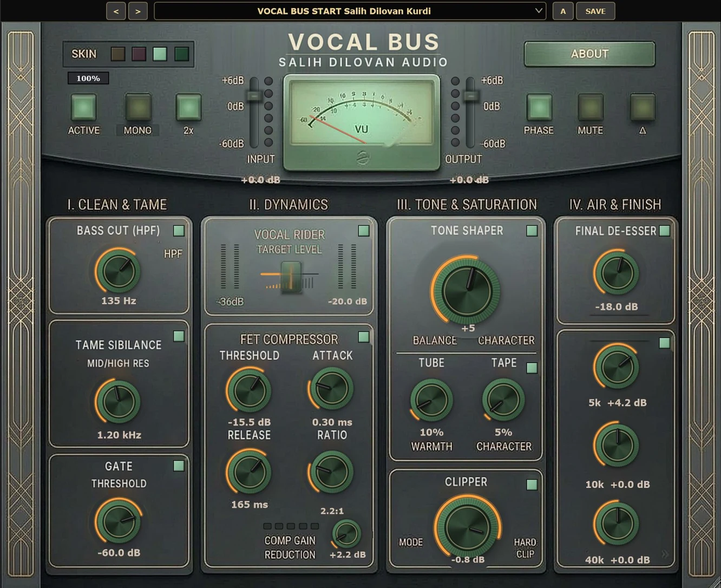Click the TONE SHAPER balance knob
The height and width of the screenshot is (588, 721).
[x=467, y=290]
